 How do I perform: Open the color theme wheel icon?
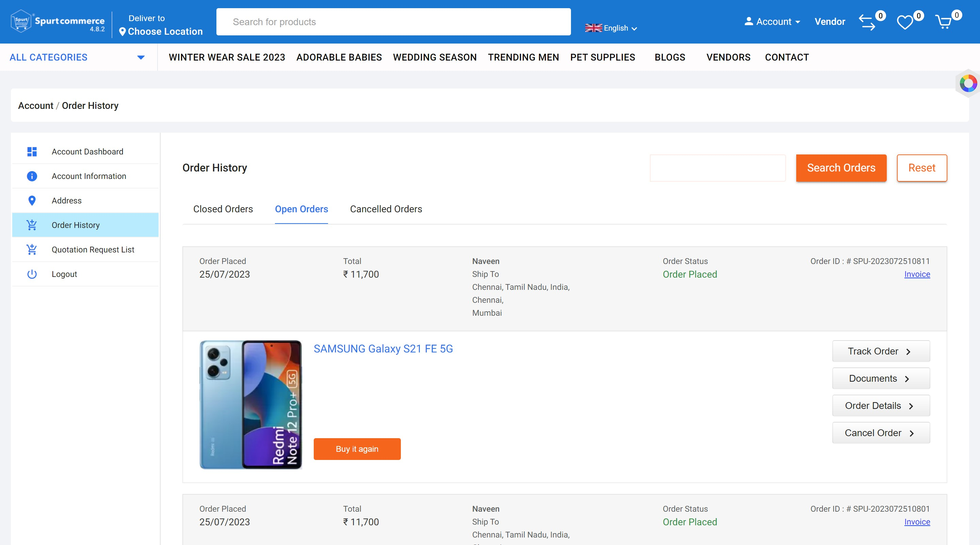[968, 84]
